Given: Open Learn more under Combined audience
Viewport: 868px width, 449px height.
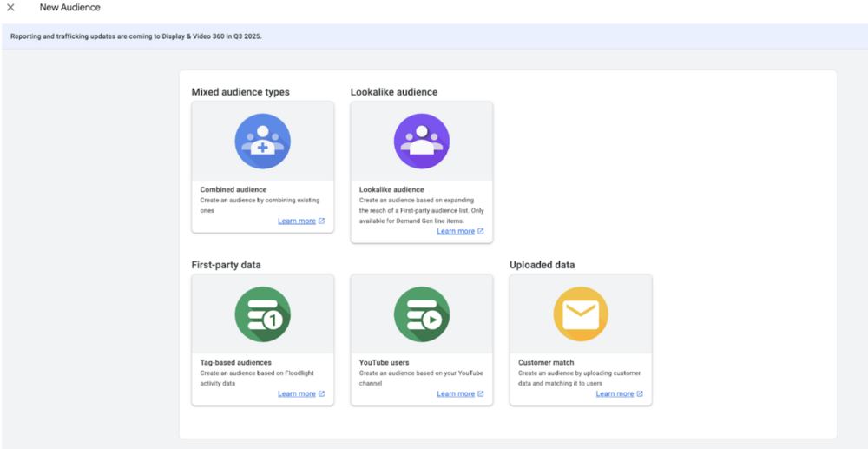Looking at the screenshot, I should (x=297, y=221).
